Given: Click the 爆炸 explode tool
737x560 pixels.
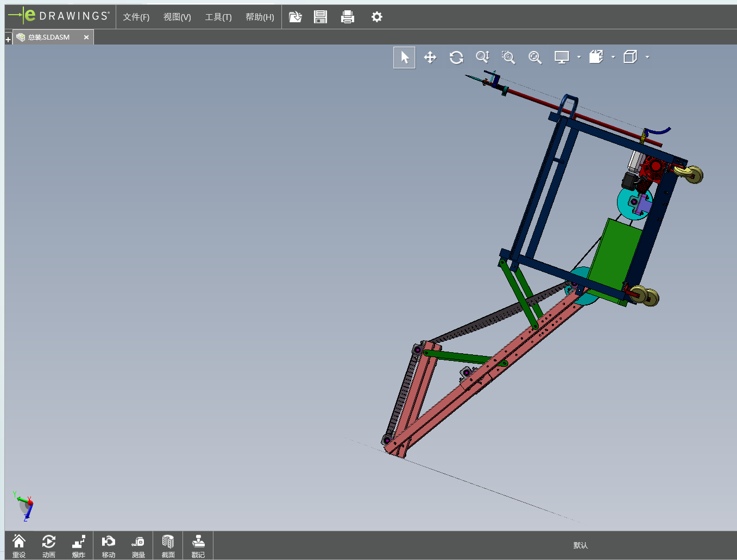Looking at the screenshot, I should [x=79, y=546].
